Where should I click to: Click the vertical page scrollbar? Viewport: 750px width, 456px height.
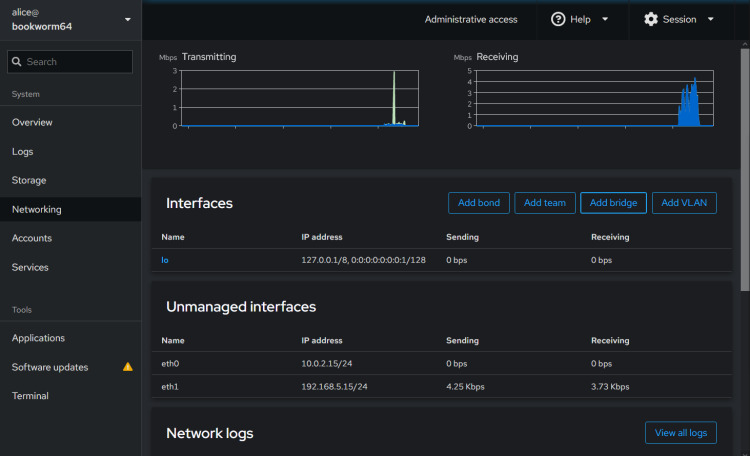tap(745, 169)
